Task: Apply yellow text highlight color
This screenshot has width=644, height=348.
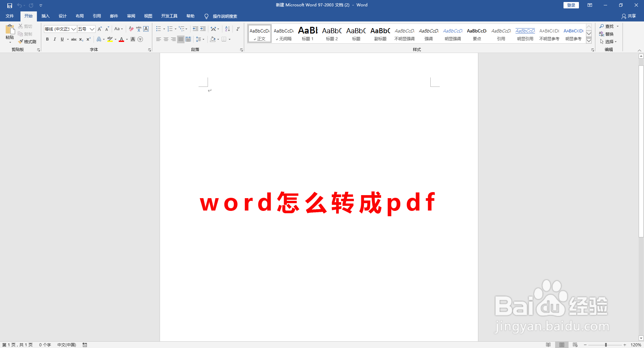Action: (x=110, y=39)
